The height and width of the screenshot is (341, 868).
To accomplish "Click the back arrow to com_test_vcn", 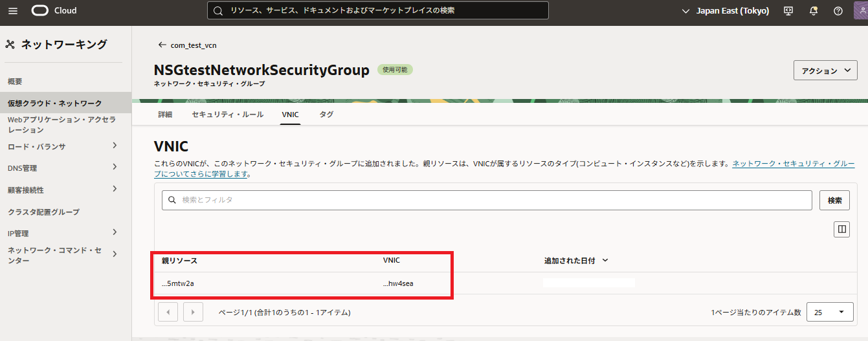I will (162, 45).
